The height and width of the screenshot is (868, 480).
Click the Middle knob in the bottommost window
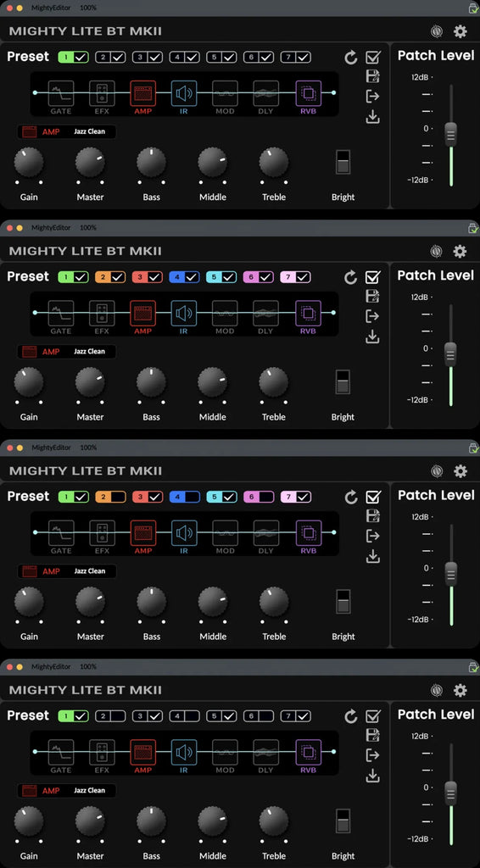[213, 821]
